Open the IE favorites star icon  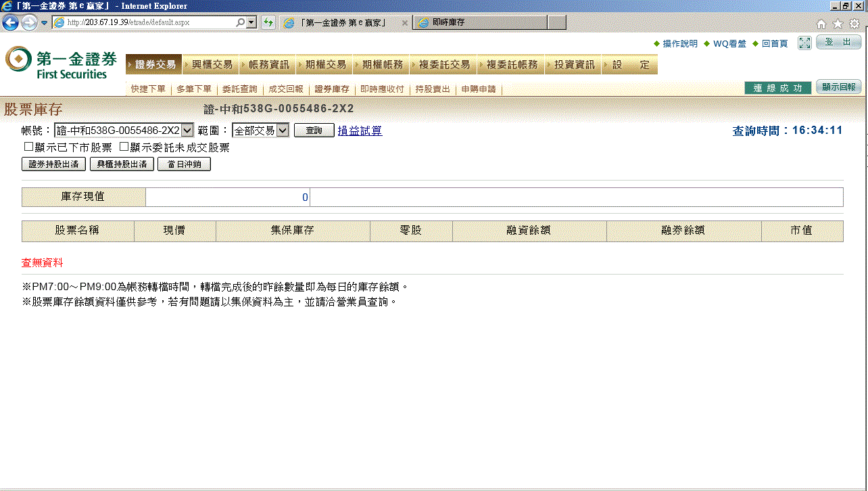pos(838,24)
